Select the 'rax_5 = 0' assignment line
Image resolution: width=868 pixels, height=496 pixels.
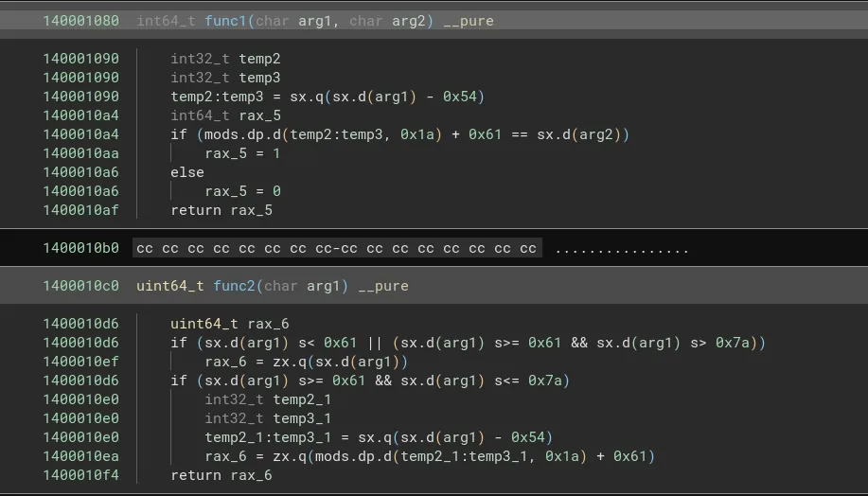point(242,191)
